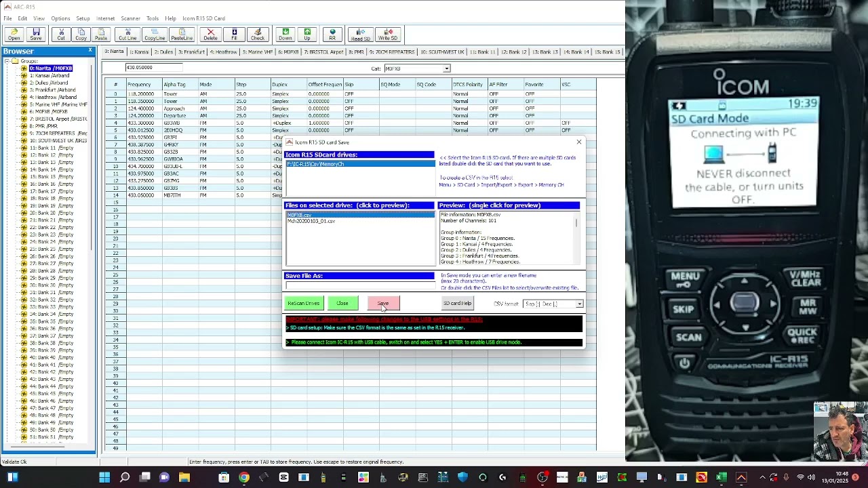Open the File menu

[7, 18]
